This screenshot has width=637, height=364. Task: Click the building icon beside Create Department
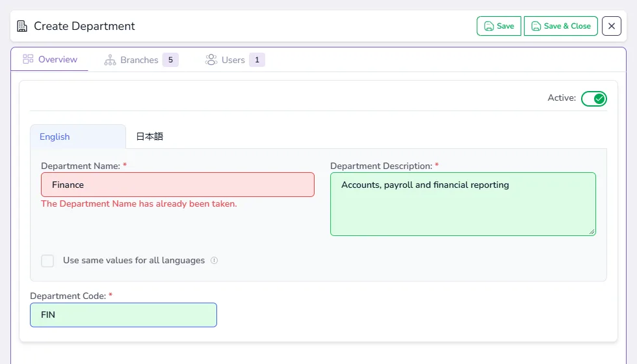22,26
